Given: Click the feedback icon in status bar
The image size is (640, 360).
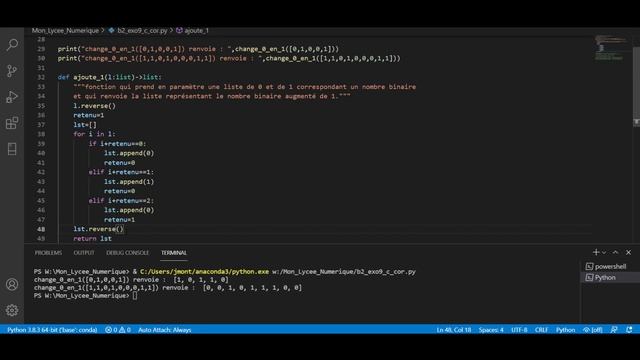Looking at the screenshot, I should point(614,330).
